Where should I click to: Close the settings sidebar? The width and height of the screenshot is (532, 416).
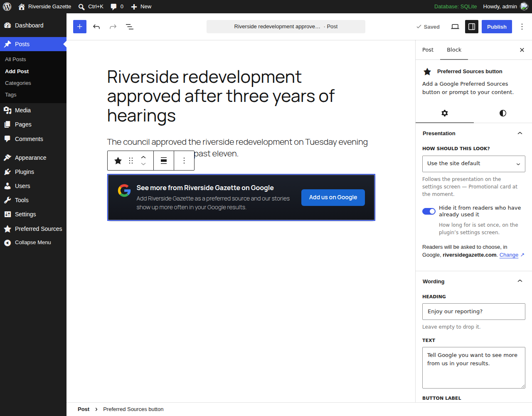[522, 50]
